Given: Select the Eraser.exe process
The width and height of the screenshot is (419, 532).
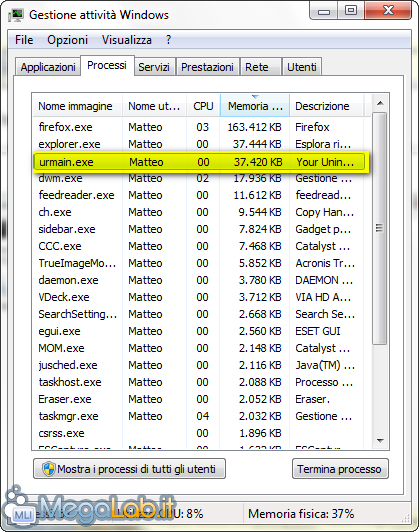Looking at the screenshot, I should pyautogui.click(x=198, y=399).
